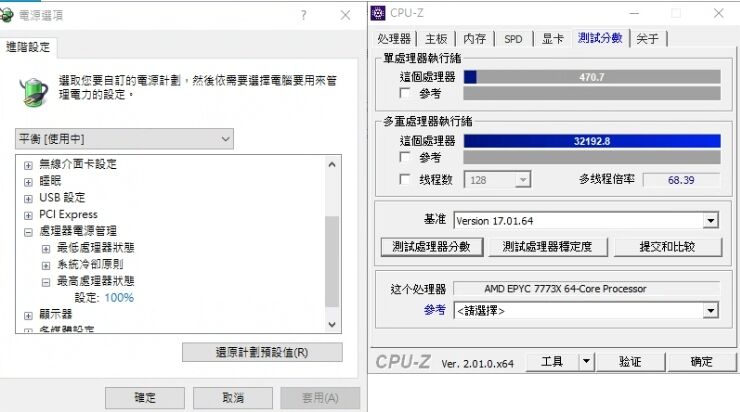Click the 工具 button in CPU-Z
740x412 pixels.
tap(552, 362)
